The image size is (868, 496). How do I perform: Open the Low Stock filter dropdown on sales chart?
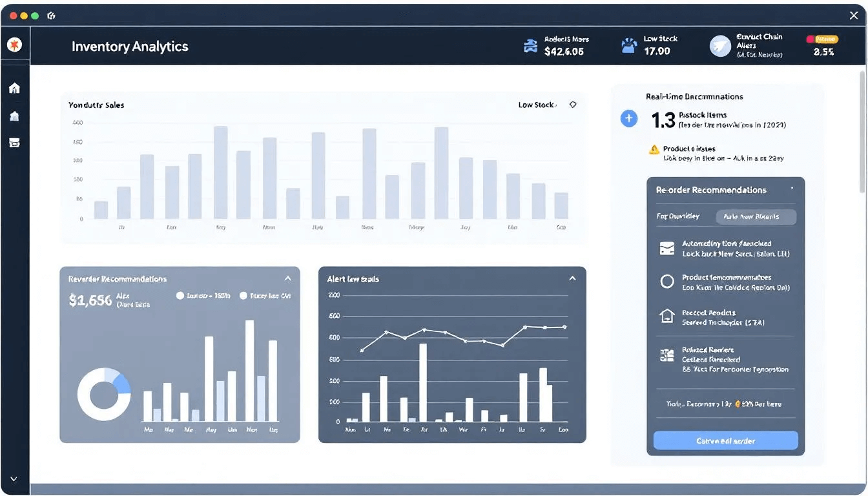click(572, 105)
